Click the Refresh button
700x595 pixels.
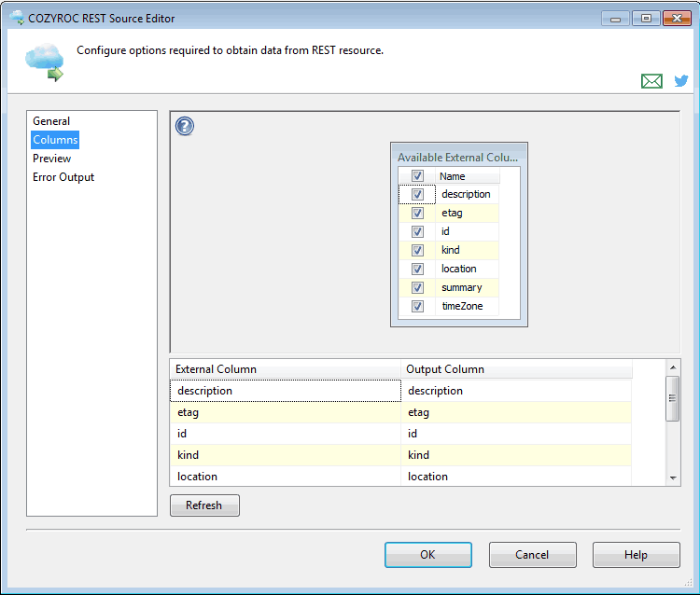204,505
